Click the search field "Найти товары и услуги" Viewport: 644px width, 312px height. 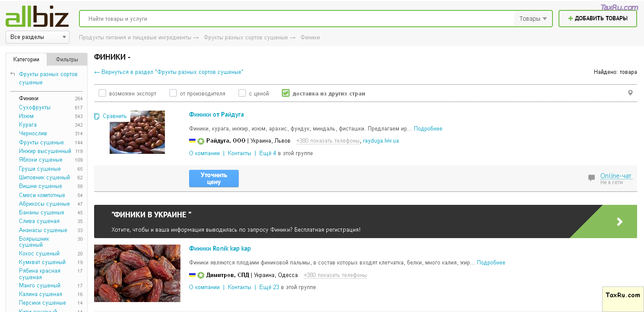click(x=298, y=19)
